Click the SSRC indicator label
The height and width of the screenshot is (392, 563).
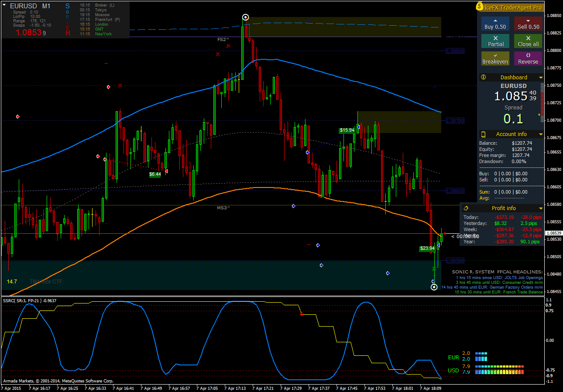pyautogui.click(x=30, y=300)
